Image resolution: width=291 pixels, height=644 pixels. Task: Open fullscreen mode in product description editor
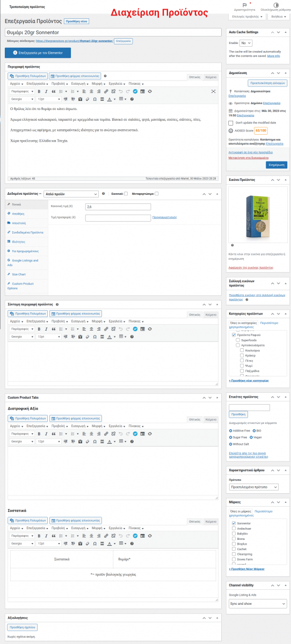pyautogui.click(x=214, y=91)
